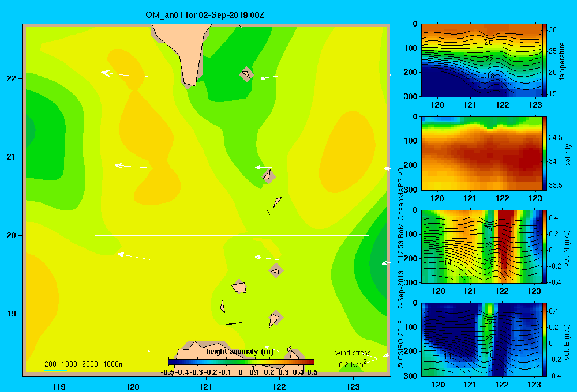Click the wind stress reference arrow under the legend
The height and width of the screenshot is (392, 577).
coord(355,359)
